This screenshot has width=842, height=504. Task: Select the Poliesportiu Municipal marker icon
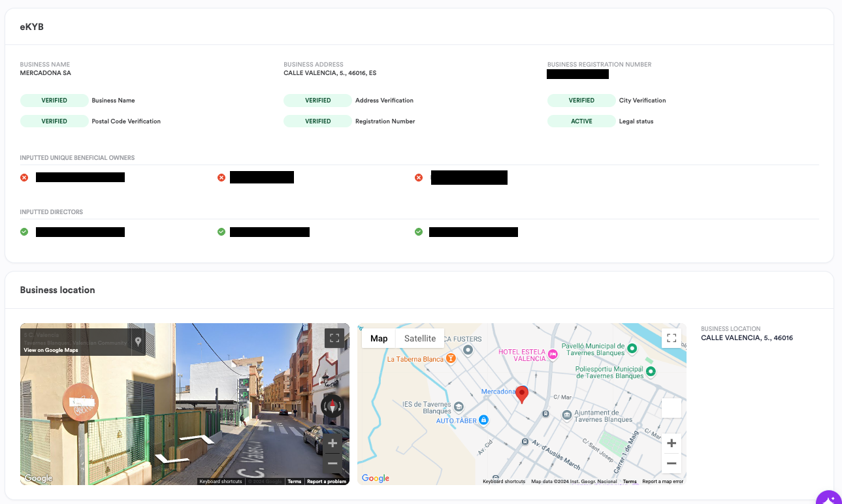(650, 371)
